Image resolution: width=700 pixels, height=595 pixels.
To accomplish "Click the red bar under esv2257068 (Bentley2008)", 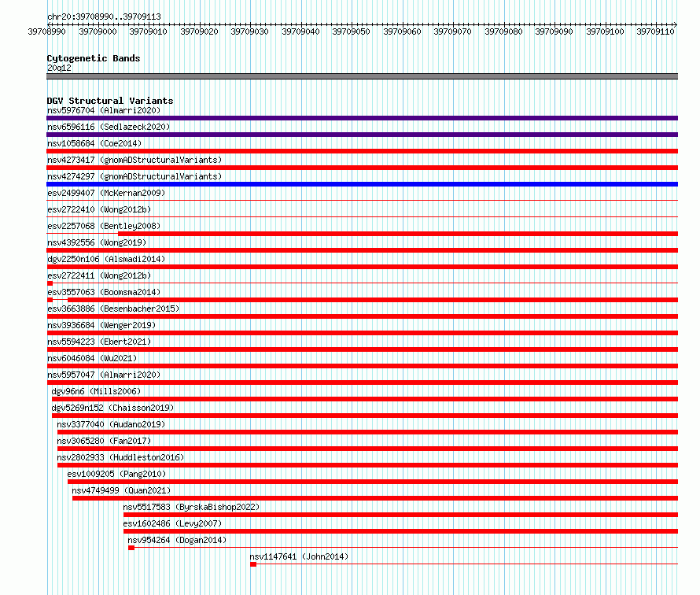I will pyautogui.click(x=398, y=234).
